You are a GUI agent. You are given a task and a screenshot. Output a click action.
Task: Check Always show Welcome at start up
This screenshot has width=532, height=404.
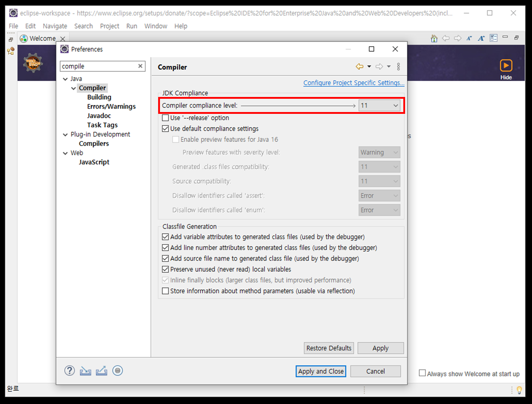(x=422, y=373)
